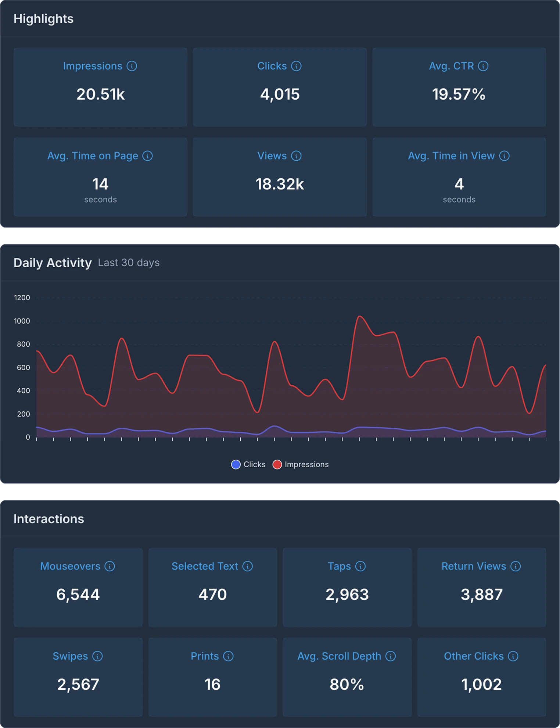560x728 pixels.
Task: Click the 1000 y-axis label
Action: tap(22, 321)
